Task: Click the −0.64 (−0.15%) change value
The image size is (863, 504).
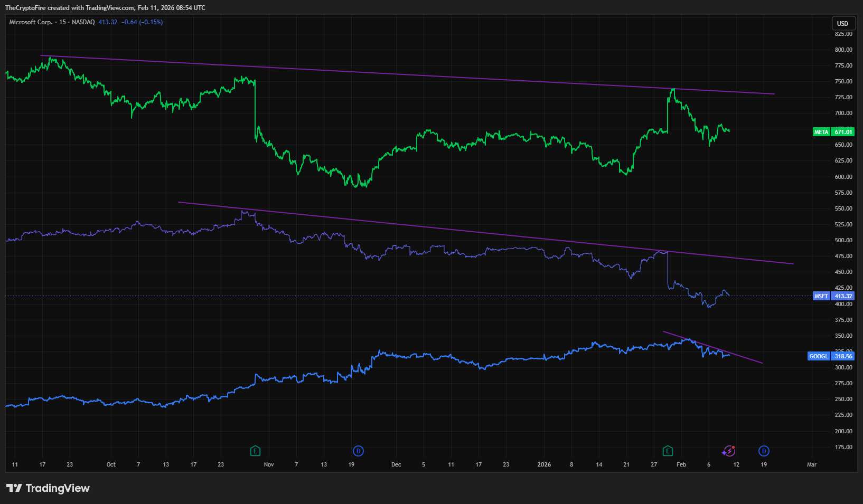Action: click(142, 22)
